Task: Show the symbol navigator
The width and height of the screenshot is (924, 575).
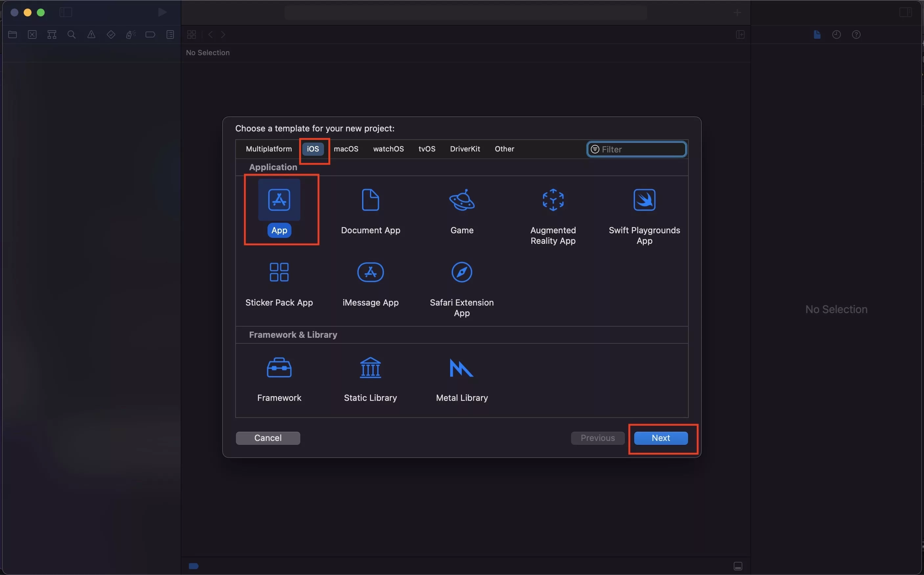Action: click(x=52, y=34)
